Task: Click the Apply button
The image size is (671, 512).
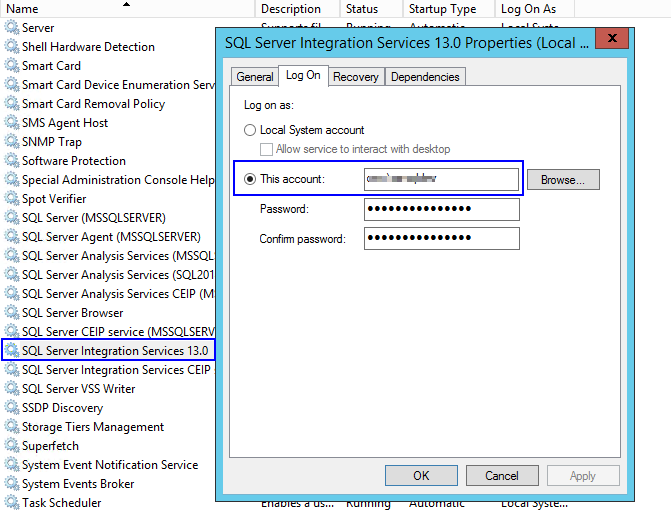Action: point(583,476)
